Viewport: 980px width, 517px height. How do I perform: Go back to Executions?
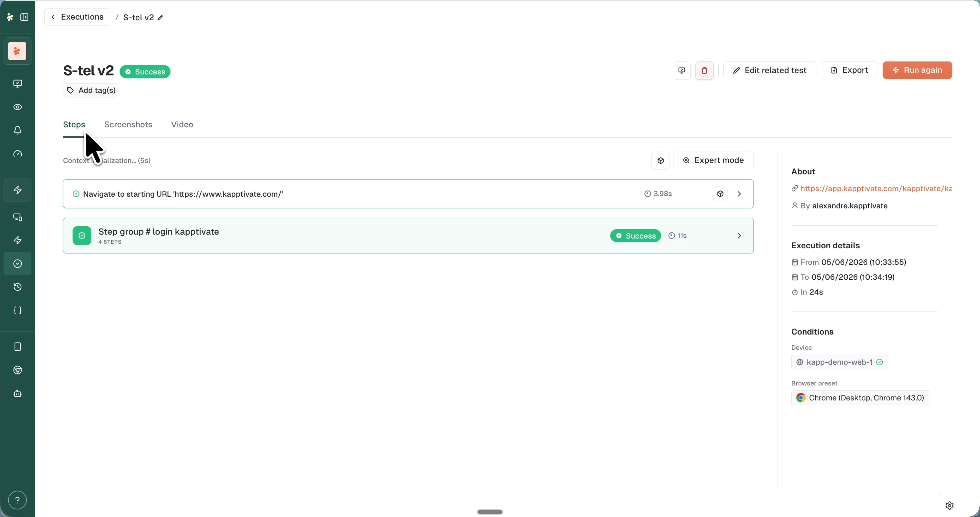coord(78,17)
